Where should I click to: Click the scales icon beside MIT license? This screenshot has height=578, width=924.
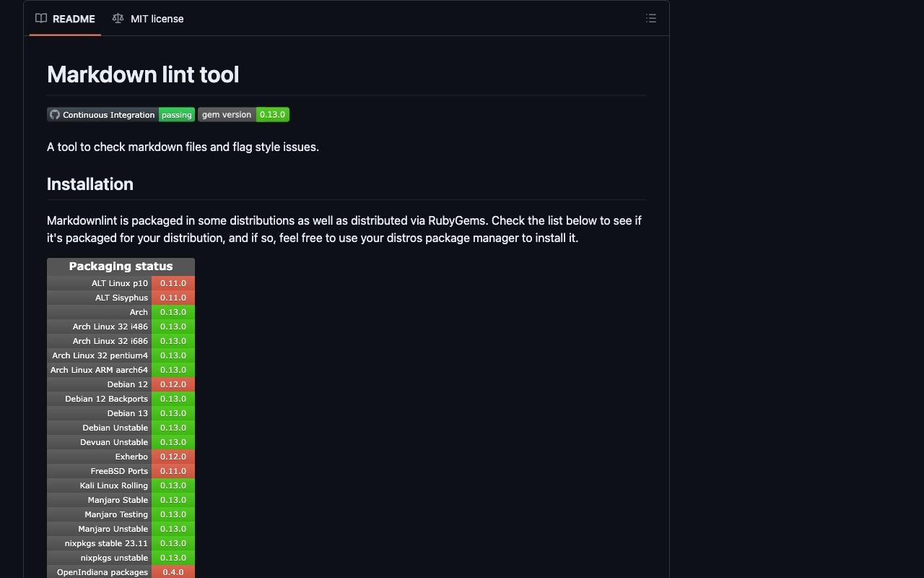tap(118, 19)
